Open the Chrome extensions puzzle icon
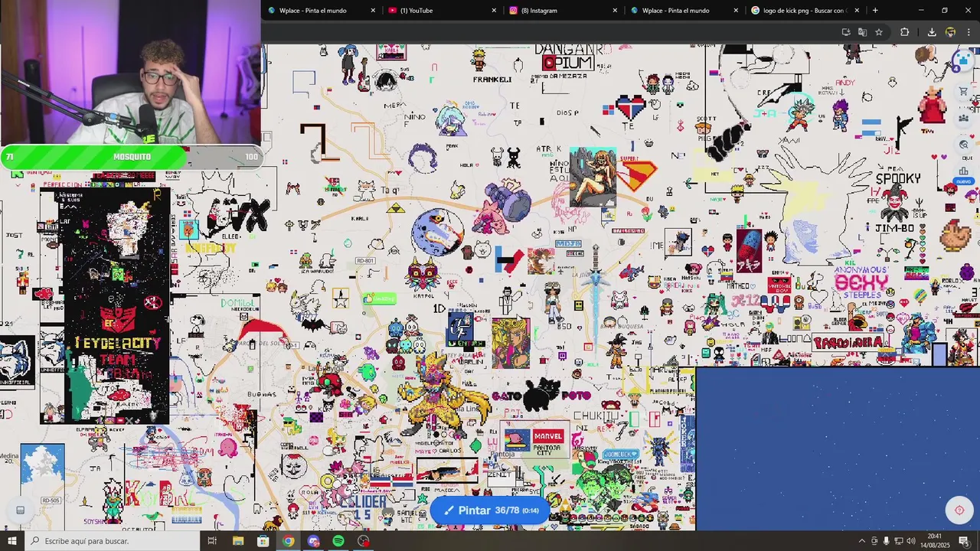The width and height of the screenshot is (980, 551). coord(904,32)
